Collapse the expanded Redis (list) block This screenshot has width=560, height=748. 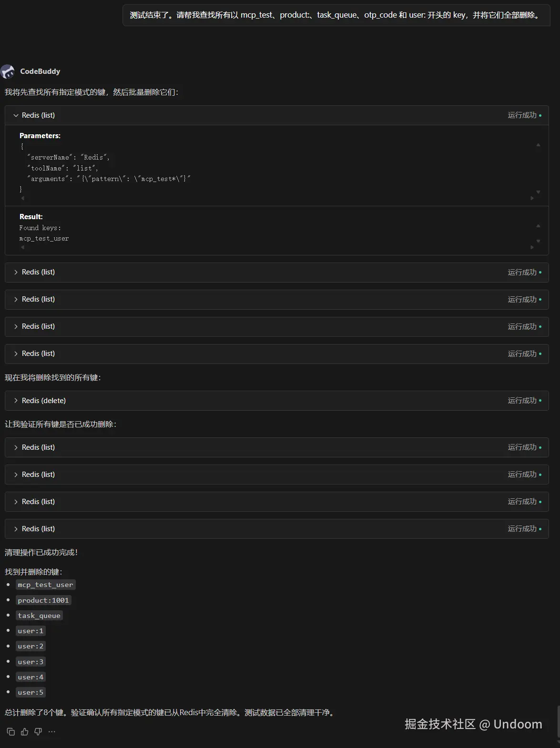pos(16,115)
